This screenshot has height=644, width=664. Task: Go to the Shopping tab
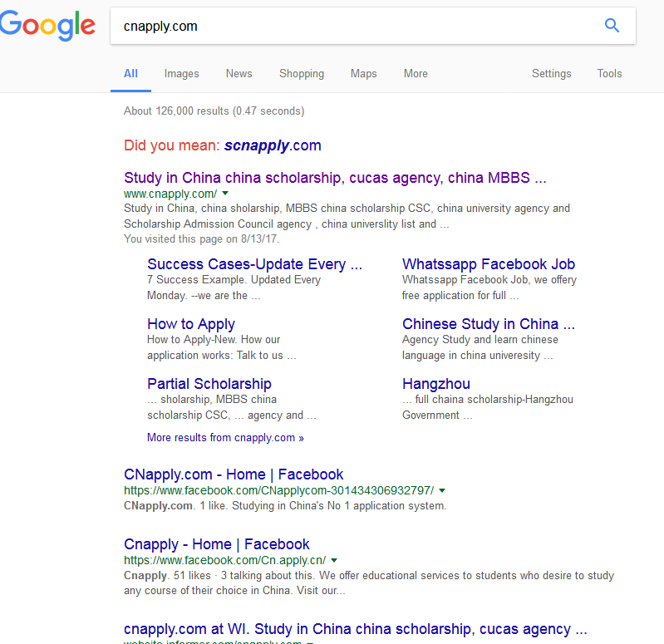coord(302,74)
